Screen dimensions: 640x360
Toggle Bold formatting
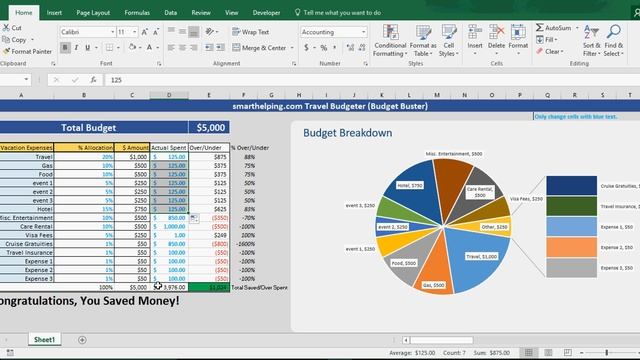[x=65, y=48]
